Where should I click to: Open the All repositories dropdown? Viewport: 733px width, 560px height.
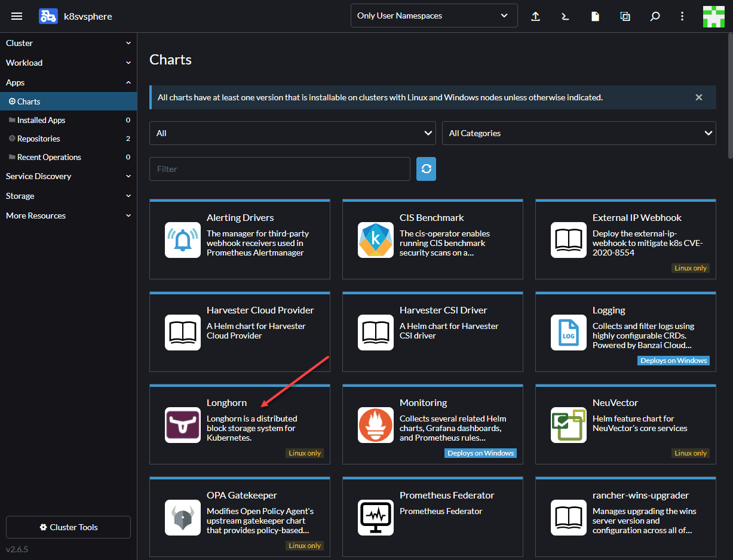[293, 133]
